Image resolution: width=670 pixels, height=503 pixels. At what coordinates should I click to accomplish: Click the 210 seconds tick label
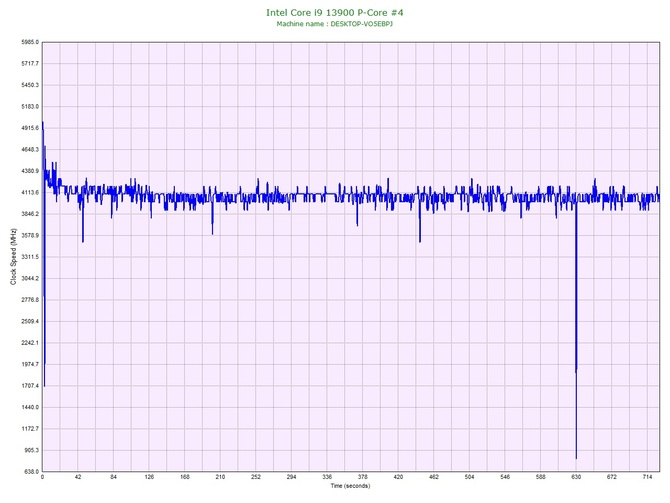[220, 477]
